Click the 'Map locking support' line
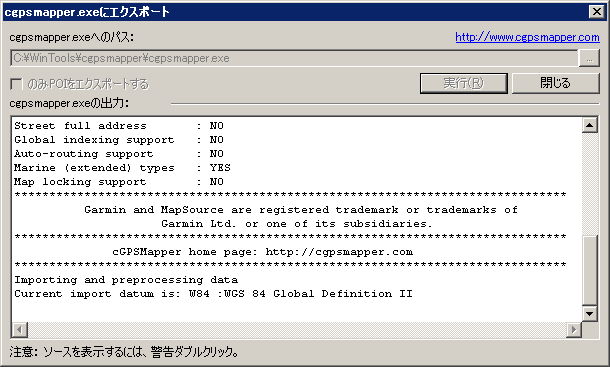The width and height of the screenshot is (610, 367). coord(119,182)
